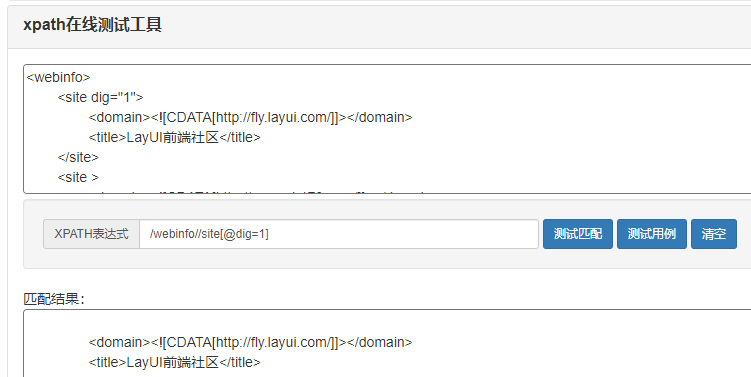Click the domain line in match result
Viewport: 751px width, 377px height.
250,342
